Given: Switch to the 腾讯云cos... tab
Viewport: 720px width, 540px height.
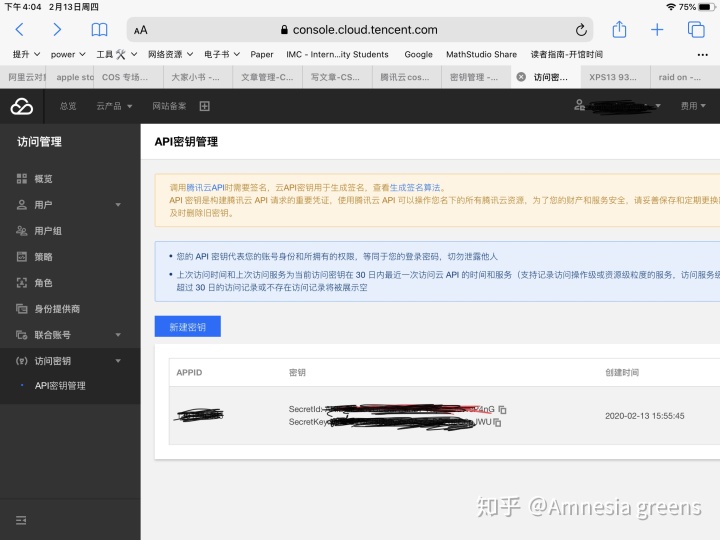Looking at the screenshot, I should (x=406, y=77).
